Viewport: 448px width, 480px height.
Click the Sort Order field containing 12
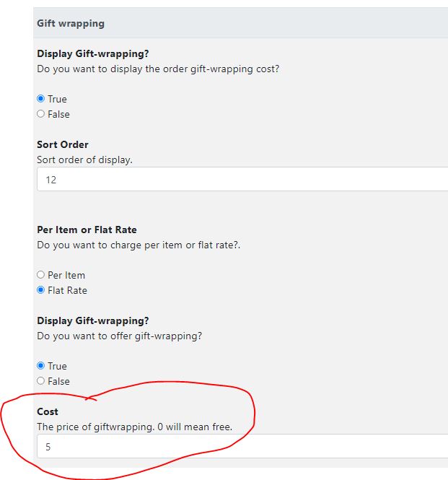pos(242,180)
